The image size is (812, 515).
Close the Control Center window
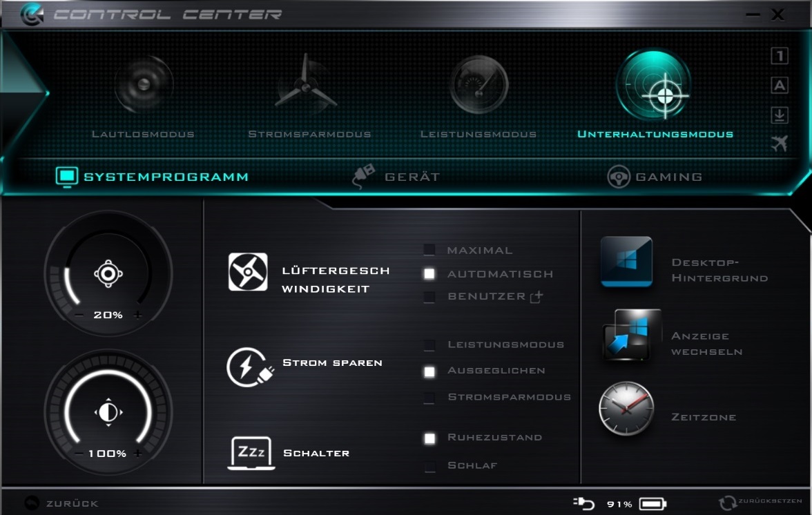point(777,14)
